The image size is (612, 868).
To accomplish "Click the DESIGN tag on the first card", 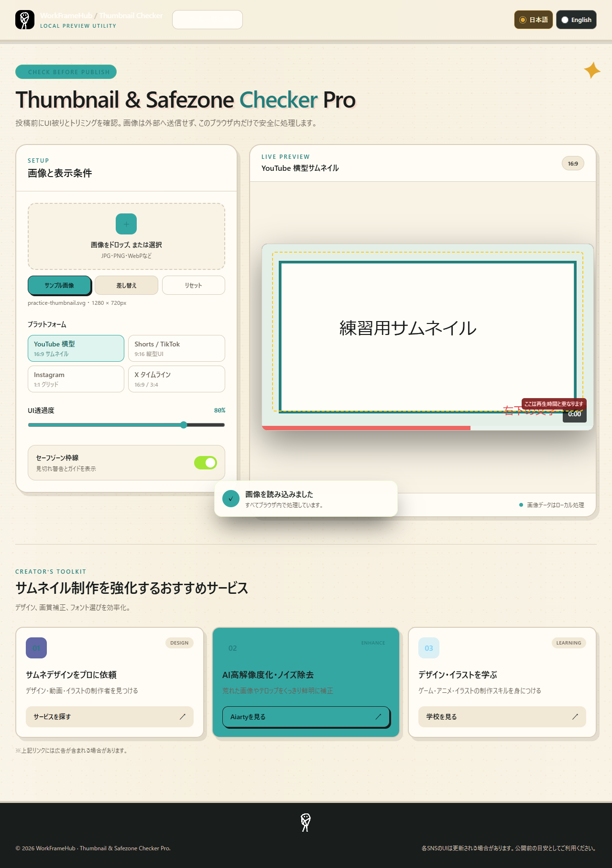I will [x=179, y=643].
